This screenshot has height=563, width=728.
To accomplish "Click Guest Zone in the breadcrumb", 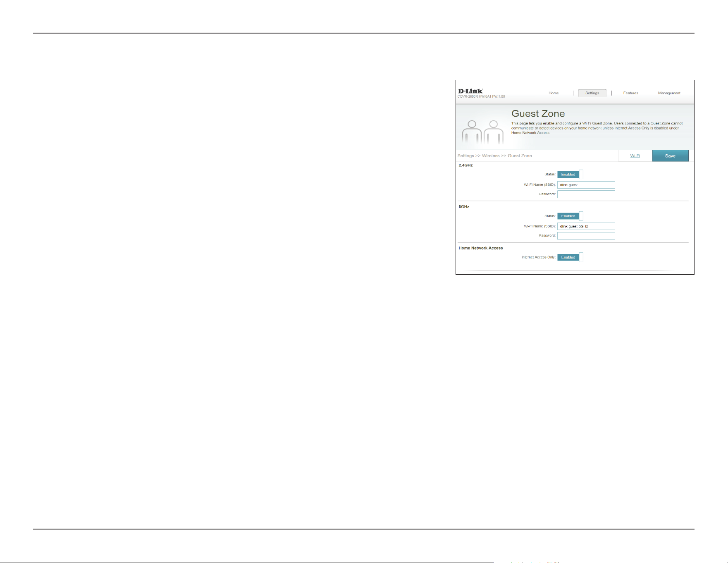I will (x=520, y=156).
